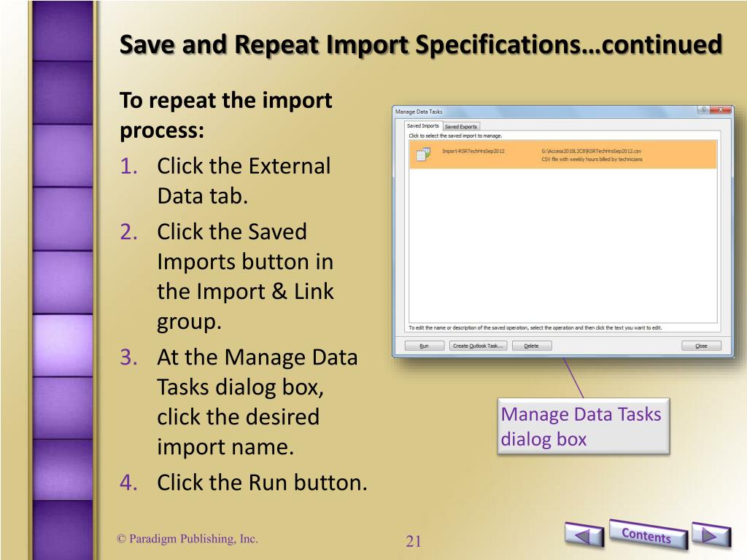Click the slide title Save and Repeat Import Specifications
The width and height of the screenshot is (747, 560).
[x=421, y=44]
